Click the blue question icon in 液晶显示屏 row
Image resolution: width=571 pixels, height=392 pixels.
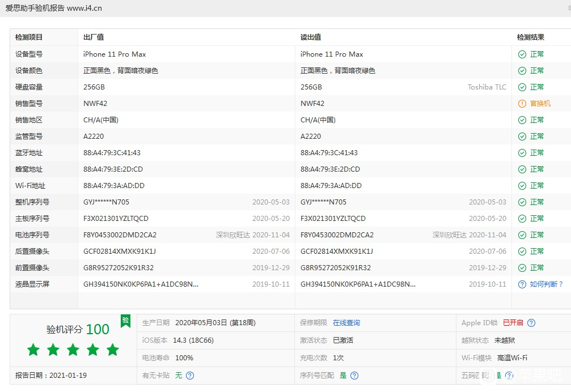pyautogui.click(x=522, y=284)
